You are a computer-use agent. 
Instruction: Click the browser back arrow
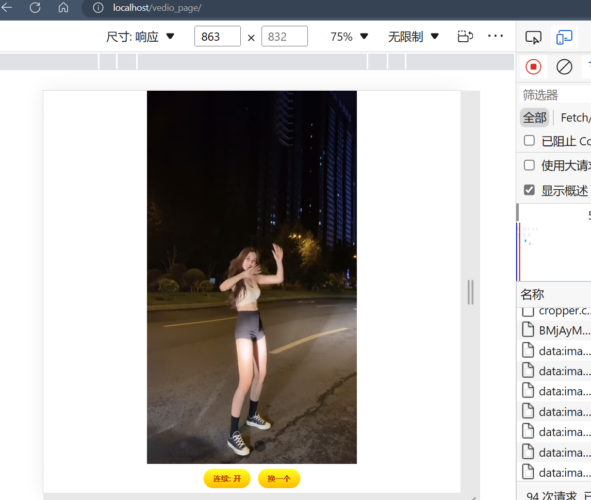tap(6, 7)
